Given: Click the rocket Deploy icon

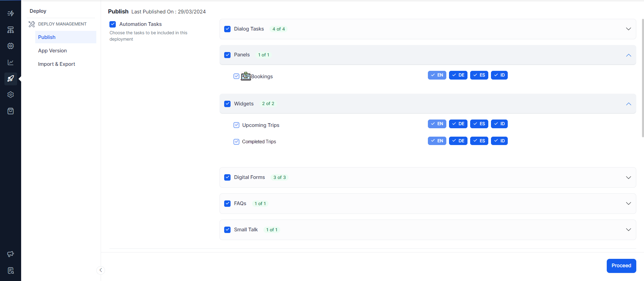Looking at the screenshot, I should (x=10, y=79).
